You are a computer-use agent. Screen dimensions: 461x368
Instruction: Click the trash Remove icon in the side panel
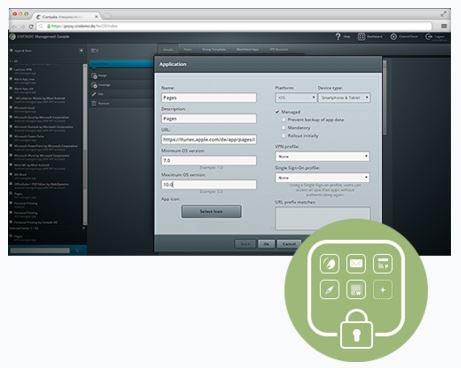94,103
